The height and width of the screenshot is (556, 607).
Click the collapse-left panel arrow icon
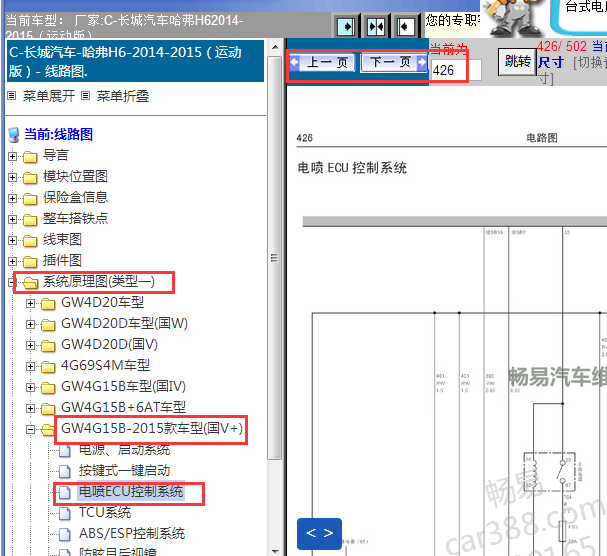[x=406, y=27]
